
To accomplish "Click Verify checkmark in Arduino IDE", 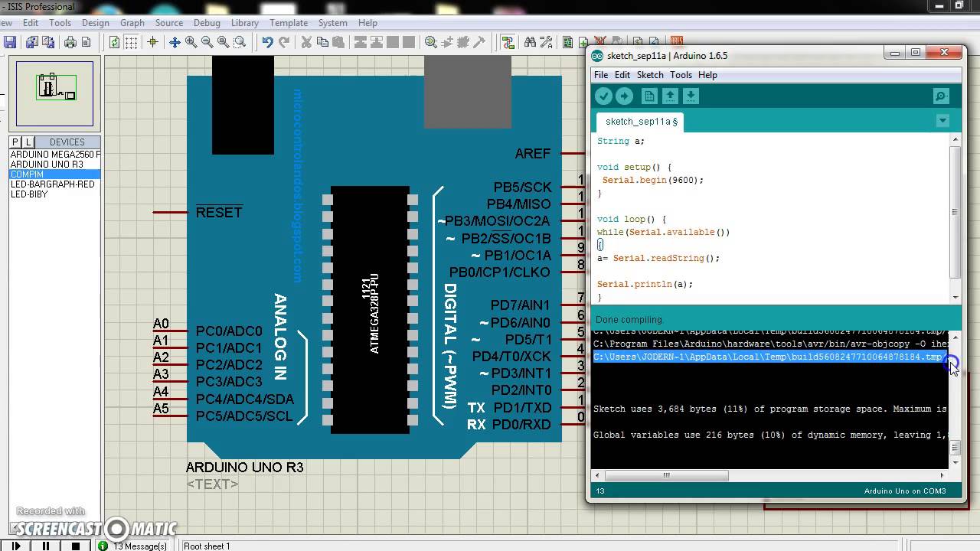I will [x=604, y=96].
